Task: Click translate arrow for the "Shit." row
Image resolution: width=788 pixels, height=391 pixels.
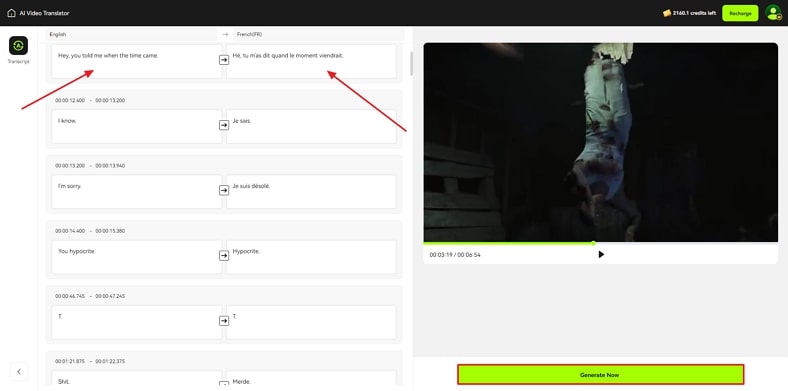Action: pos(224,384)
